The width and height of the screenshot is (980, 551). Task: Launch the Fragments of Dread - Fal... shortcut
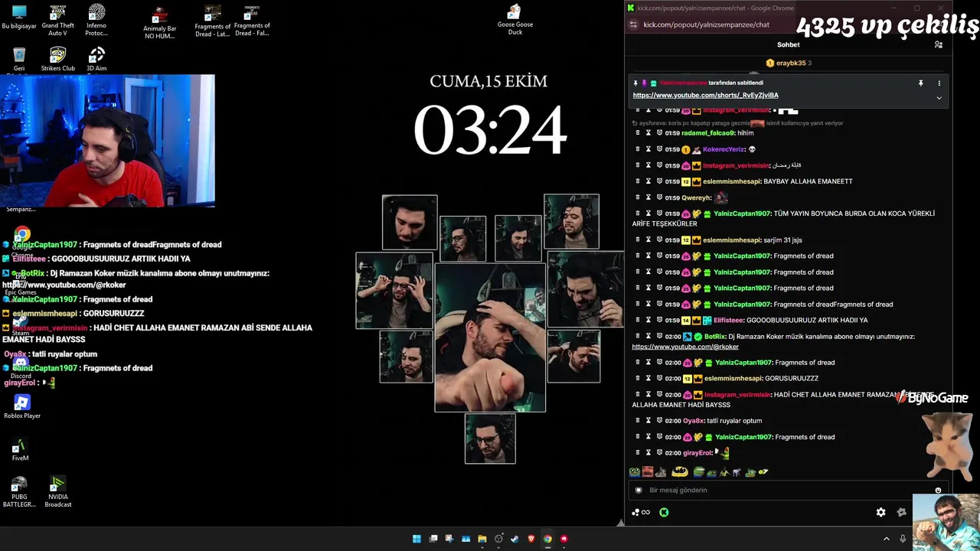tap(252, 21)
